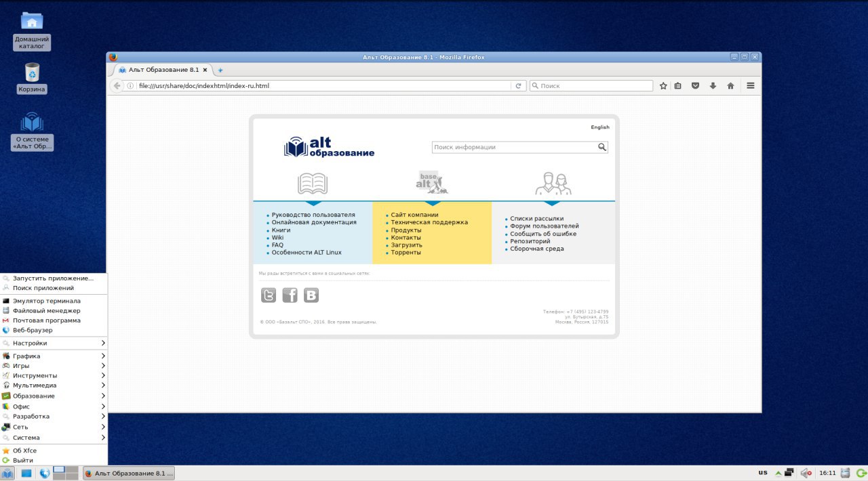The width and height of the screenshot is (868, 481).
Task: Open the Руководство пользователя link
Action: tap(313, 215)
